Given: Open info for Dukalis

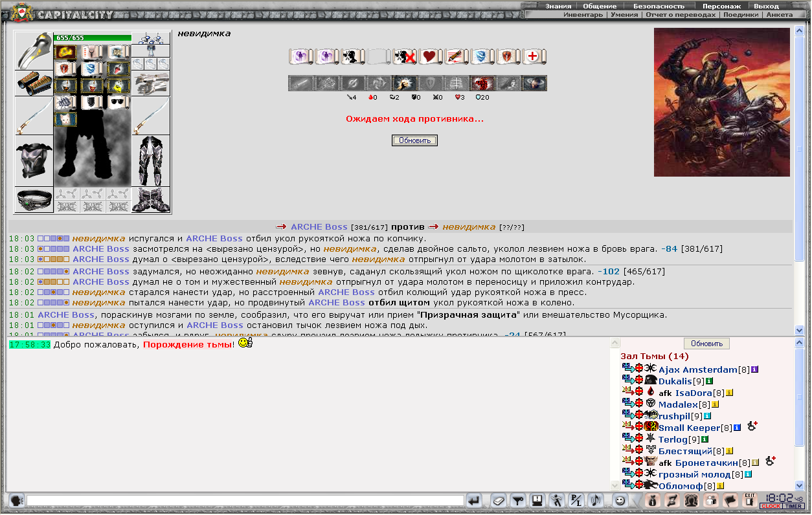Looking at the screenshot, I should [708, 381].
